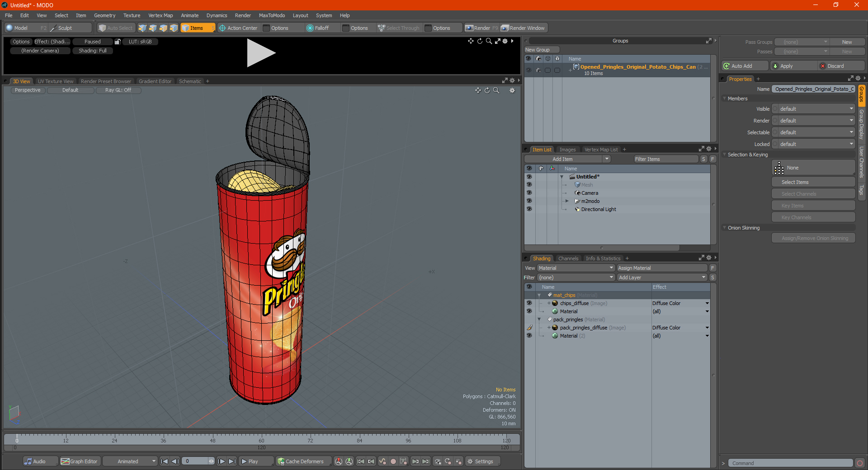The image size is (868, 470).
Task: Toggle visibility of Directional Light
Action: (529, 209)
